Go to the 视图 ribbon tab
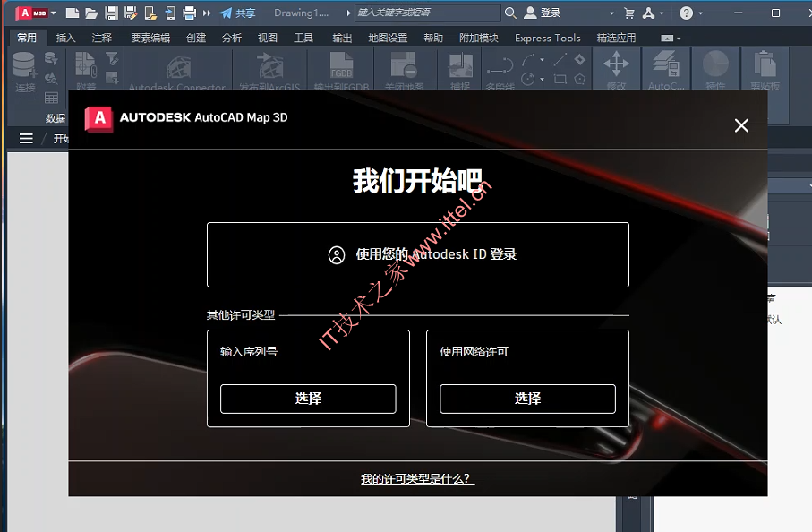The image size is (812, 532). tap(267, 38)
